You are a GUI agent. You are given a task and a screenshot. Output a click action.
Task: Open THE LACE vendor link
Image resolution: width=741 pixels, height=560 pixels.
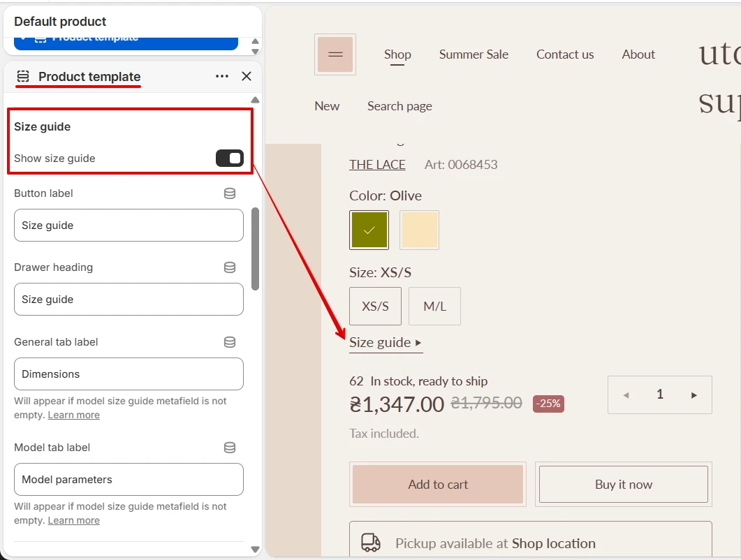(x=377, y=165)
